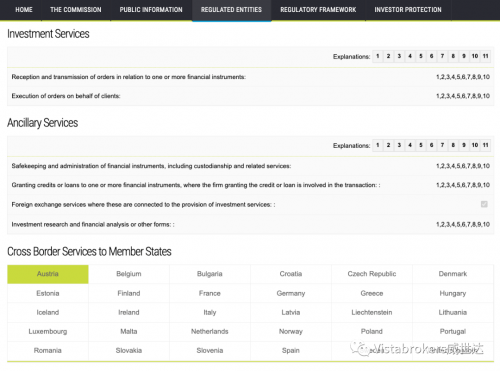Open INVESTOR PROTECTION menu
This screenshot has width=500, height=371.
pos(408,10)
